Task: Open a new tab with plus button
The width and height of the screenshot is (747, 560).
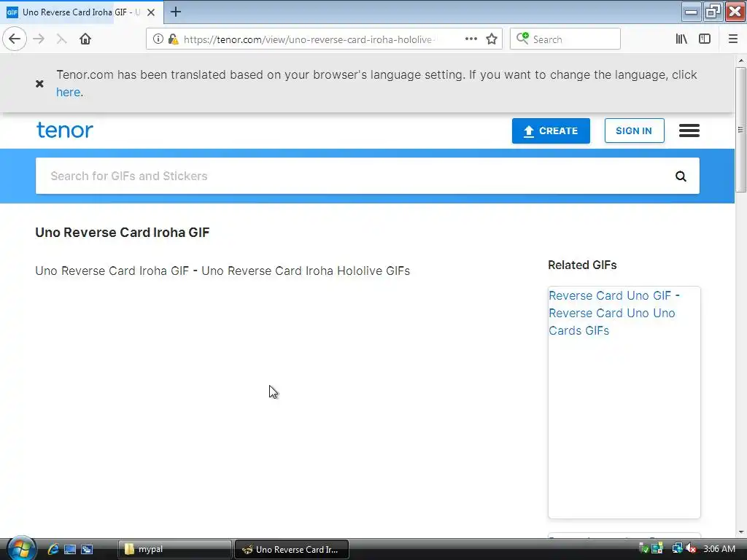Action: click(x=176, y=12)
